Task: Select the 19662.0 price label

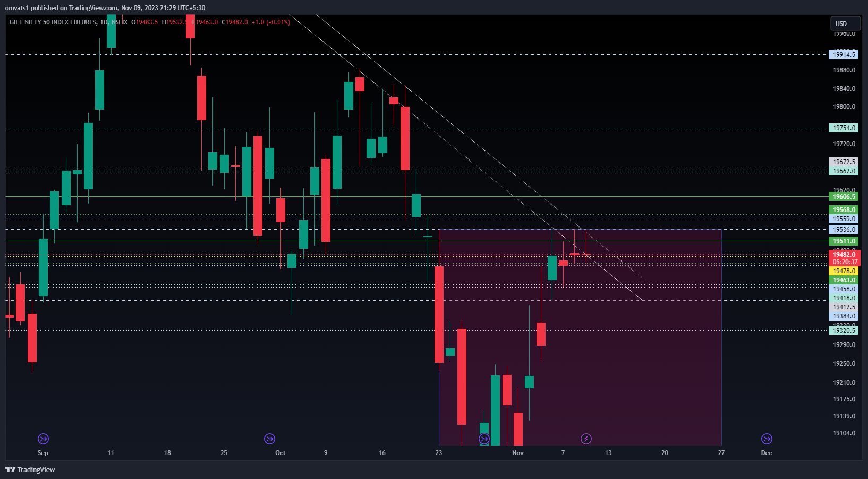Action: (x=844, y=171)
